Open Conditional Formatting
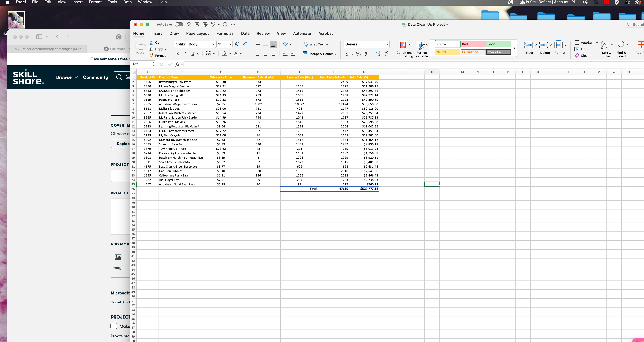Image resolution: width=644 pixels, height=342 pixels. click(405, 49)
